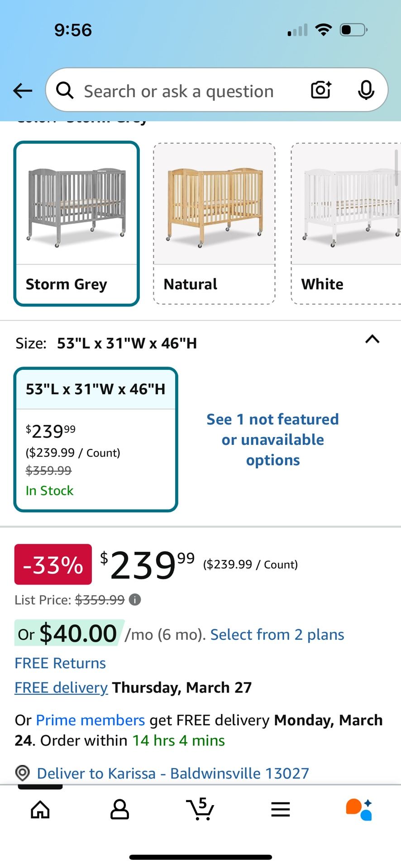Image resolution: width=401 pixels, height=868 pixels.
Task: Tap the FREE Returns link
Action: point(60,663)
